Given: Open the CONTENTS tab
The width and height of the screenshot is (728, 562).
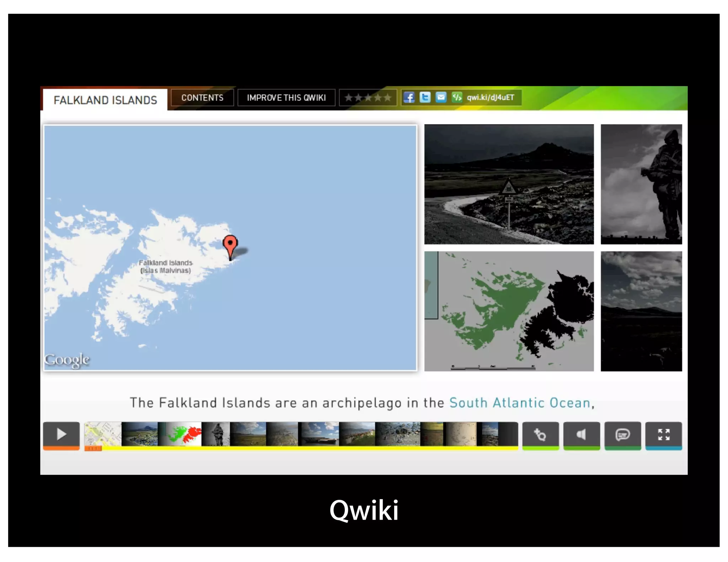Looking at the screenshot, I should tap(202, 98).
